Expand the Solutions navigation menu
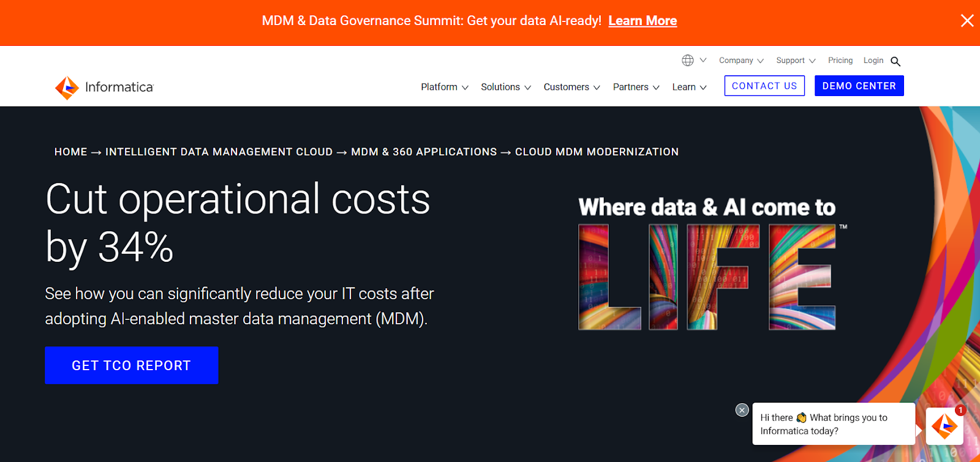 pos(506,87)
